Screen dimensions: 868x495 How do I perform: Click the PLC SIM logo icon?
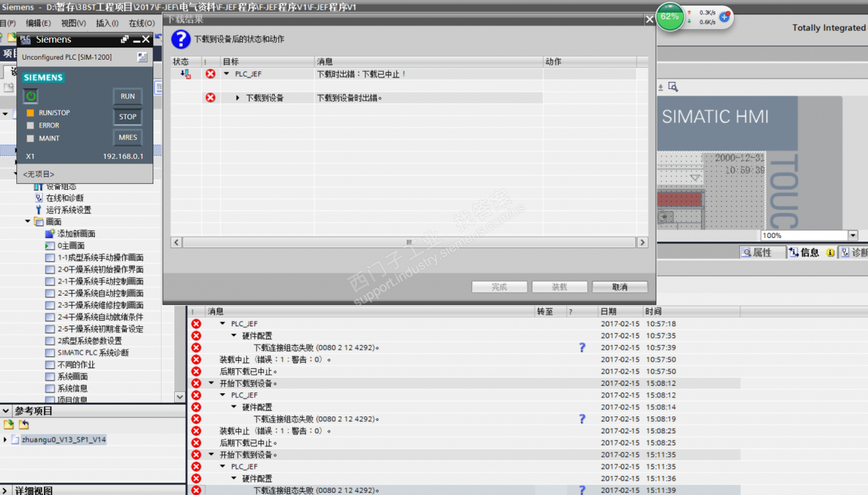[x=25, y=40]
